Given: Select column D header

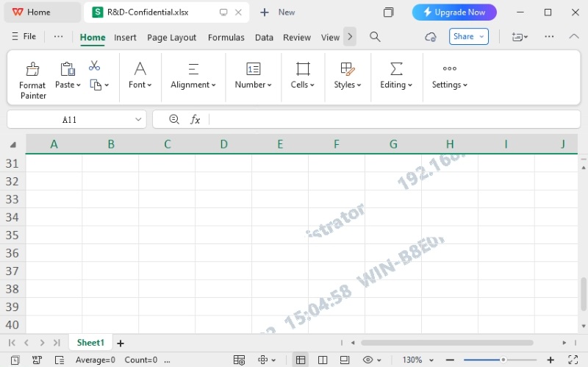Looking at the screenshot, I should 223,144.
